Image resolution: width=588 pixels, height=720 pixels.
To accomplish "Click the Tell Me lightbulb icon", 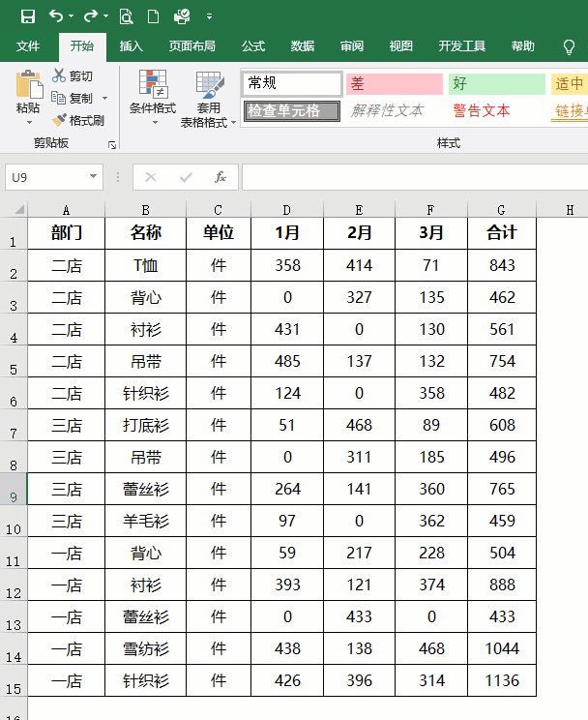I will pyautogui.click(x=569, y=46).
